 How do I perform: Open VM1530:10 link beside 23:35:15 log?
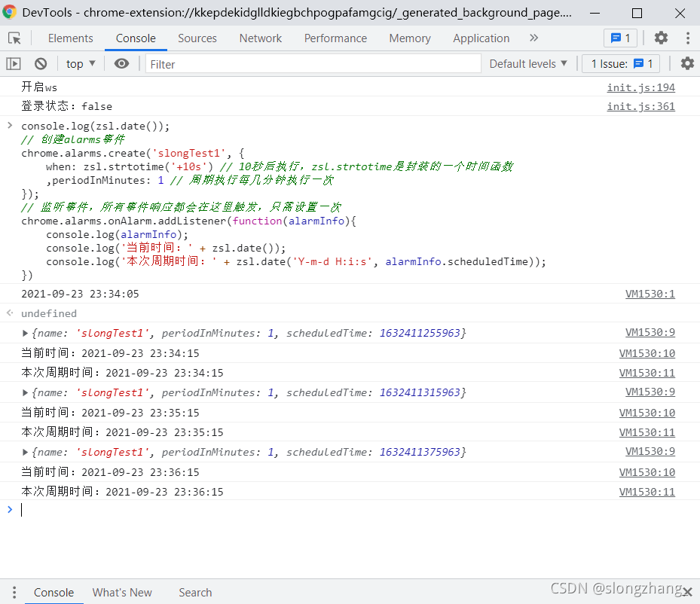(647, 413)
